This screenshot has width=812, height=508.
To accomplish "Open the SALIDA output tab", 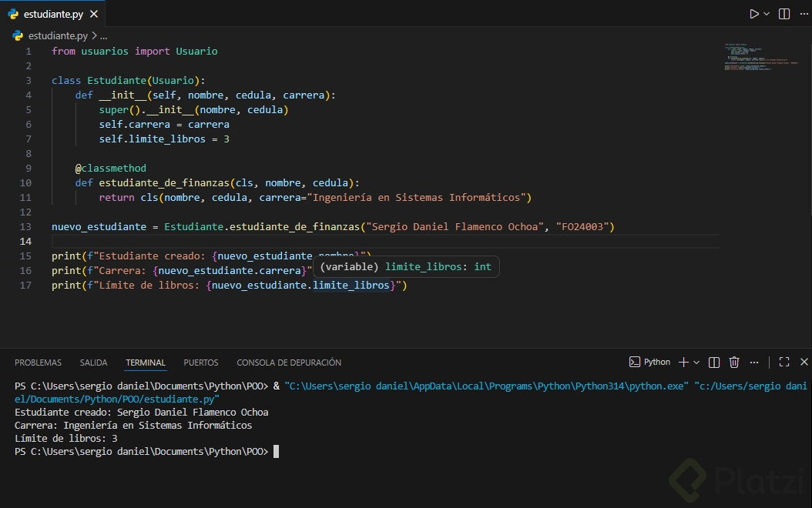I will pos(93,363).
